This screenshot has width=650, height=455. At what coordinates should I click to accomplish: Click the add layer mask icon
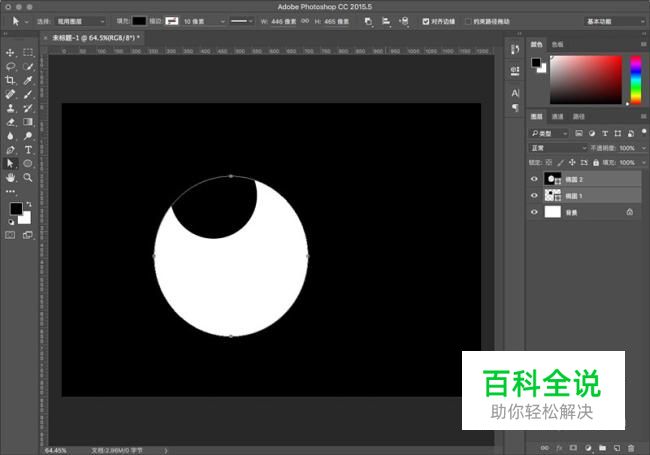click(x=573, y=448)
